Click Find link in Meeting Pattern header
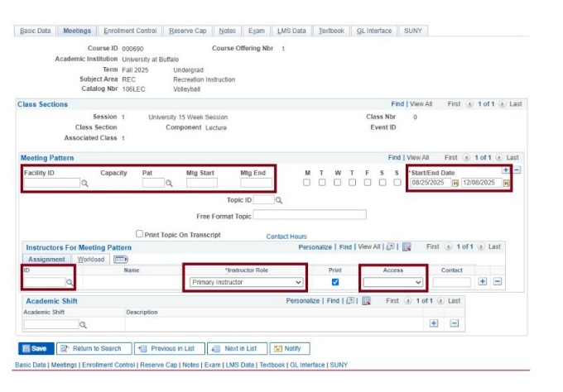 point(394,157)
